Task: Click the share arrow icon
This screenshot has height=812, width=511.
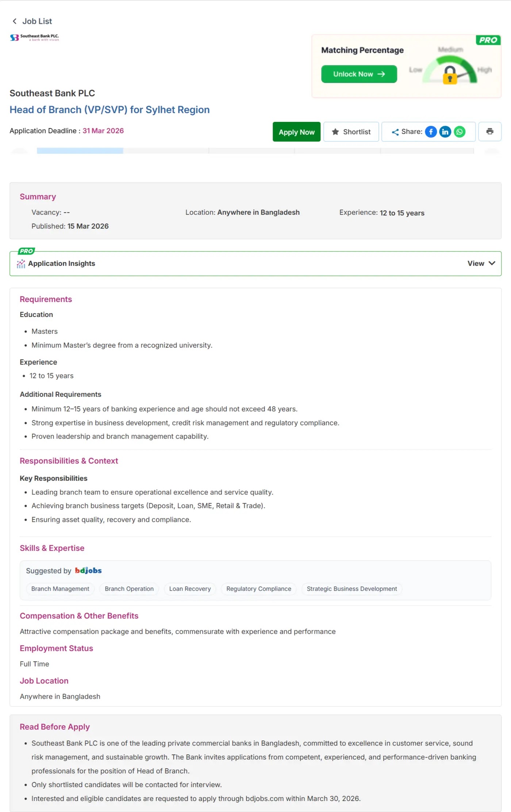Action: point(395,132)
